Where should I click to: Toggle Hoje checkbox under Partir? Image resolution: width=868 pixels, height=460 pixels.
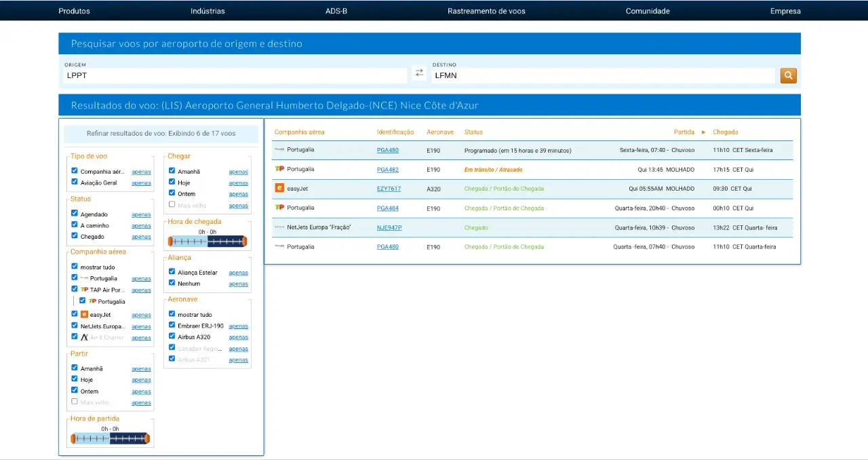pyautogui.click(x=75, y=380)
